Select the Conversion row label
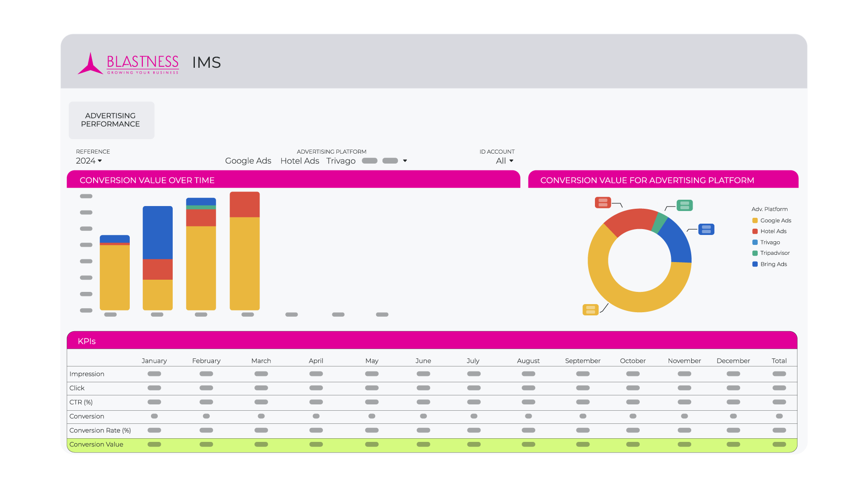Viewport: 868px width, 488px height. point(87,416)
